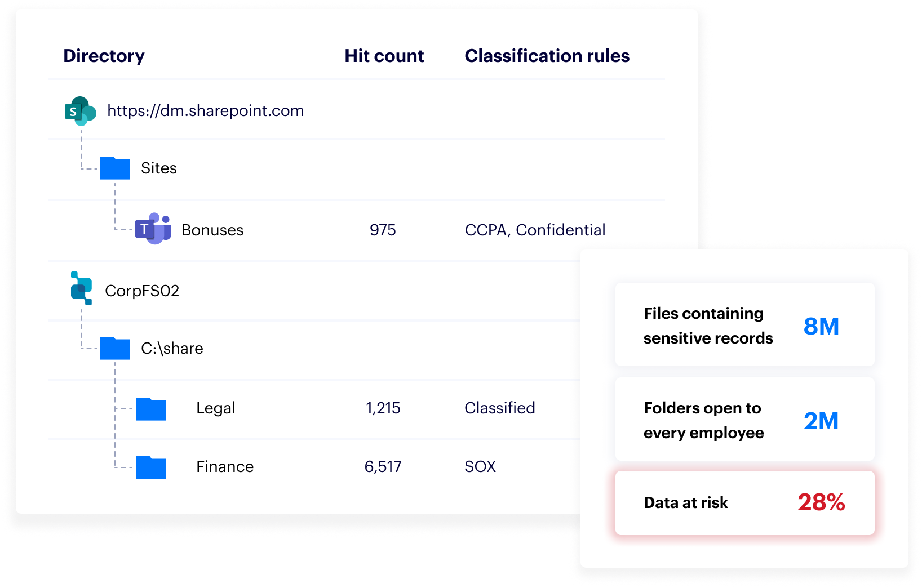Screen dimensions: 922x588
Task: Click the C:\share folder icon
Action: [115, 348]
